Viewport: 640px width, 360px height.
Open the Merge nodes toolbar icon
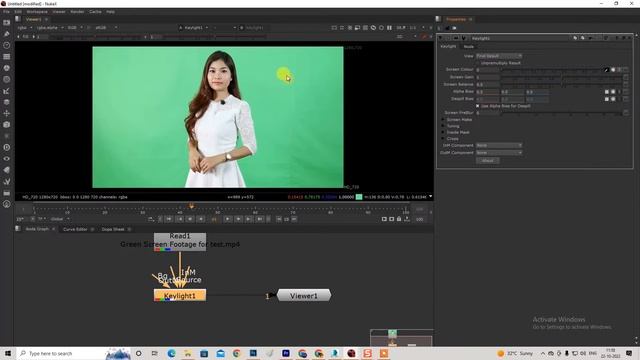(x=7, y=102)
